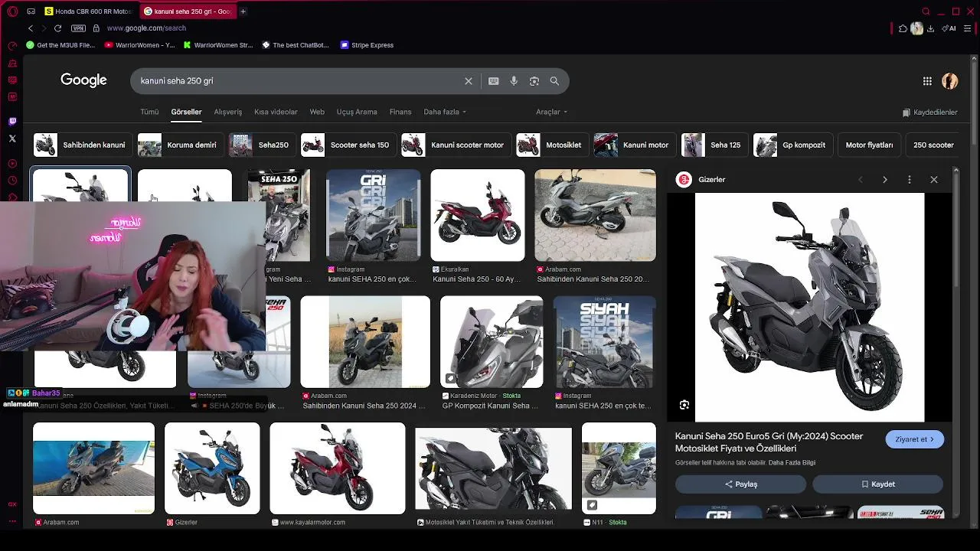Open the Kısa videolar tab
The image size is (980, 551).
point(276,112)
